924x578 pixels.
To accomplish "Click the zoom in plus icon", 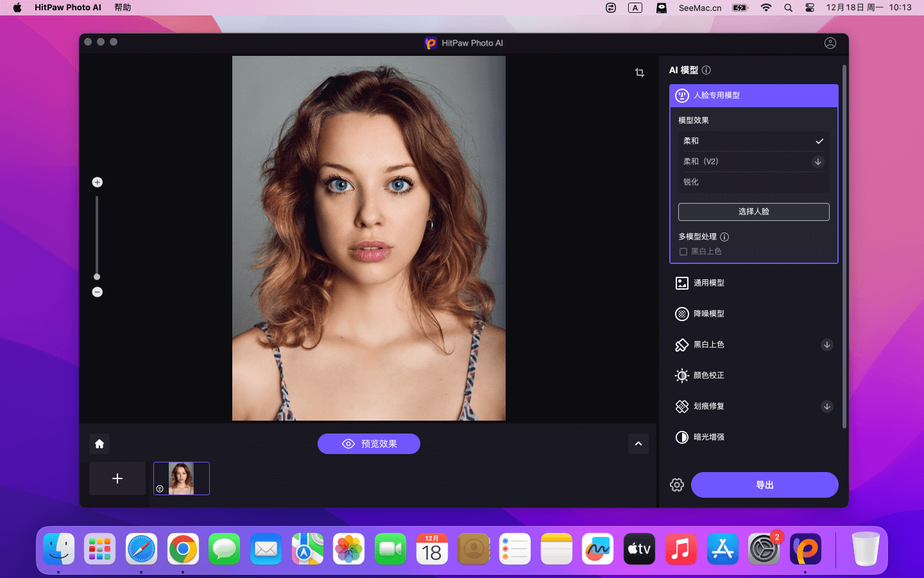I will (x=98, y=182).
